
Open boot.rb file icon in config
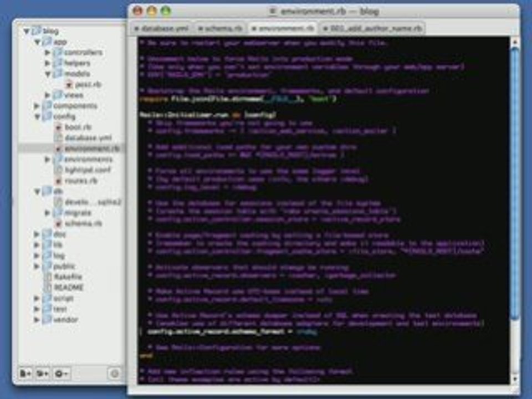pyautogui.click(x=58, y=127)
